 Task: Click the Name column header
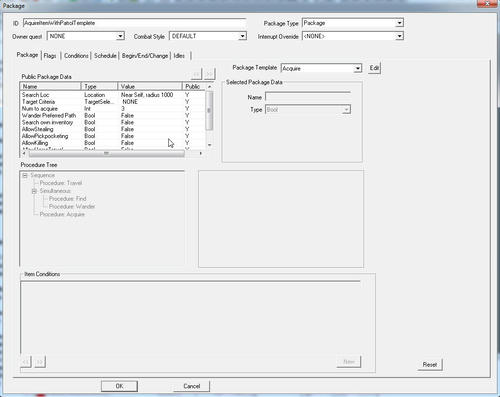point(50,86)
